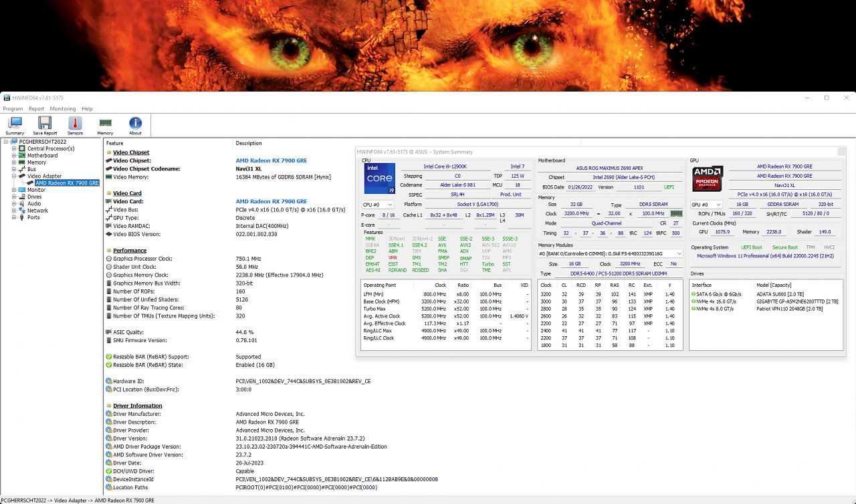
Task: Select the Ports tree item
Action: click(33, 217)
